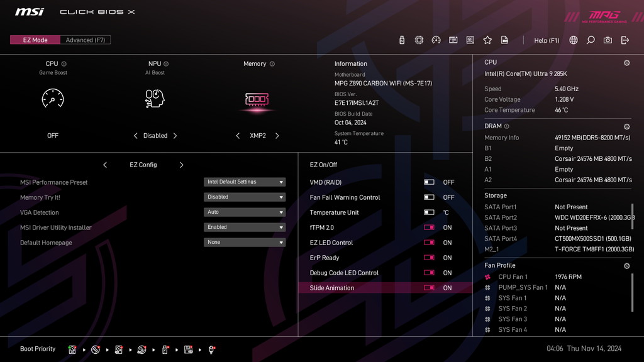
Task: Click the NPU AI Boost head icon
Action: [155, 99]
